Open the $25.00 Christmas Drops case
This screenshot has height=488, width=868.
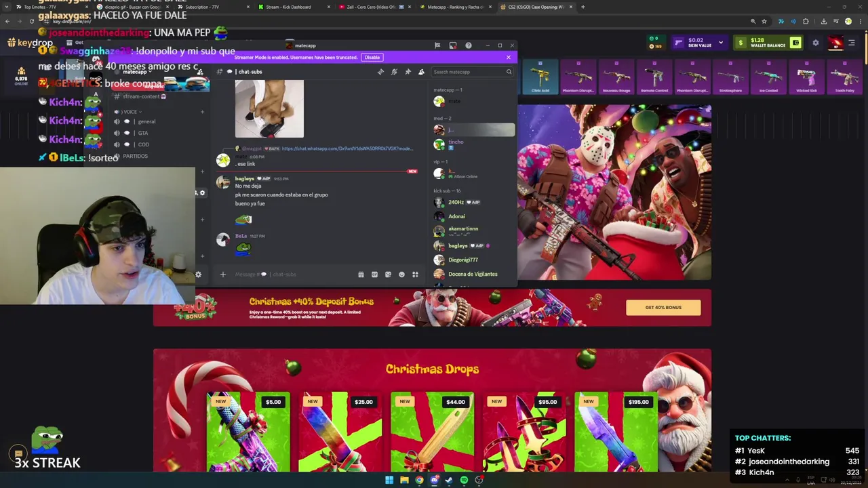point(340,432)
